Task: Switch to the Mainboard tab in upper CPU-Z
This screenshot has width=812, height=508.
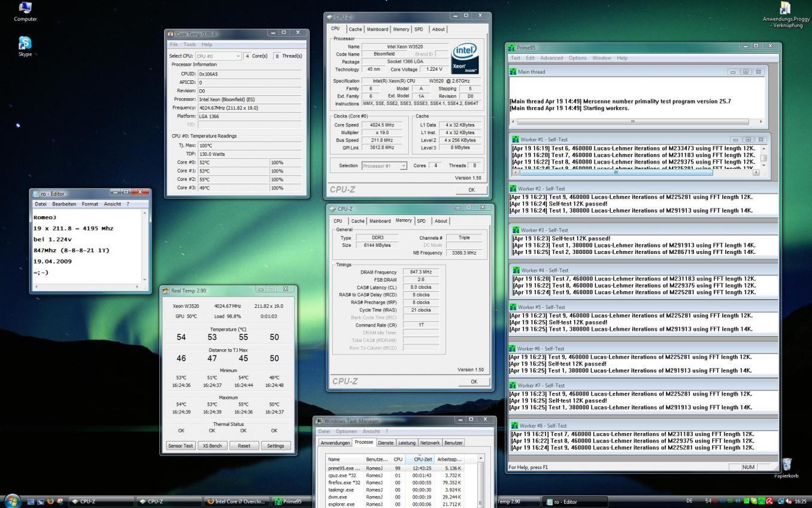Action: pos(377,29)
